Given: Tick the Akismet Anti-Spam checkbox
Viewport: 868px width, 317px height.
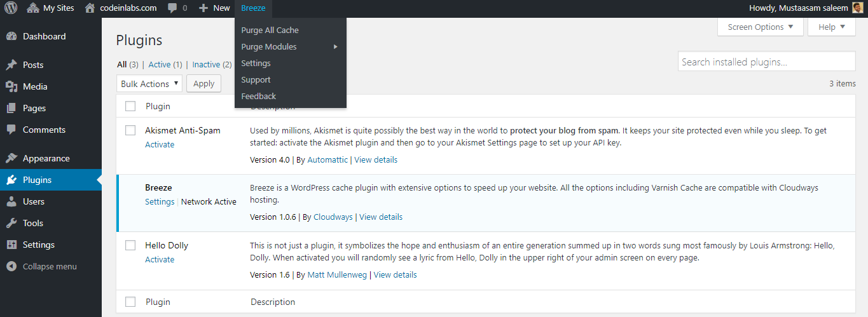Looking at the screenshot, I should [130, 130].
